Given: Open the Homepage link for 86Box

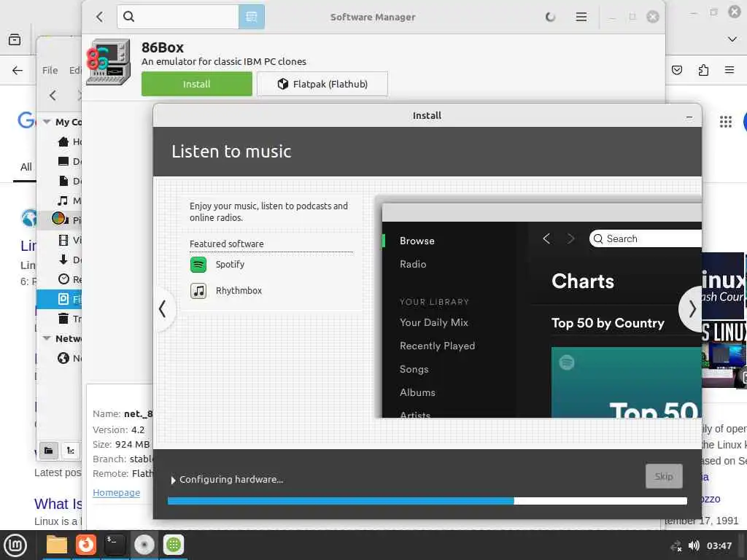Looking at the screenshot, I should pos(116,493).
